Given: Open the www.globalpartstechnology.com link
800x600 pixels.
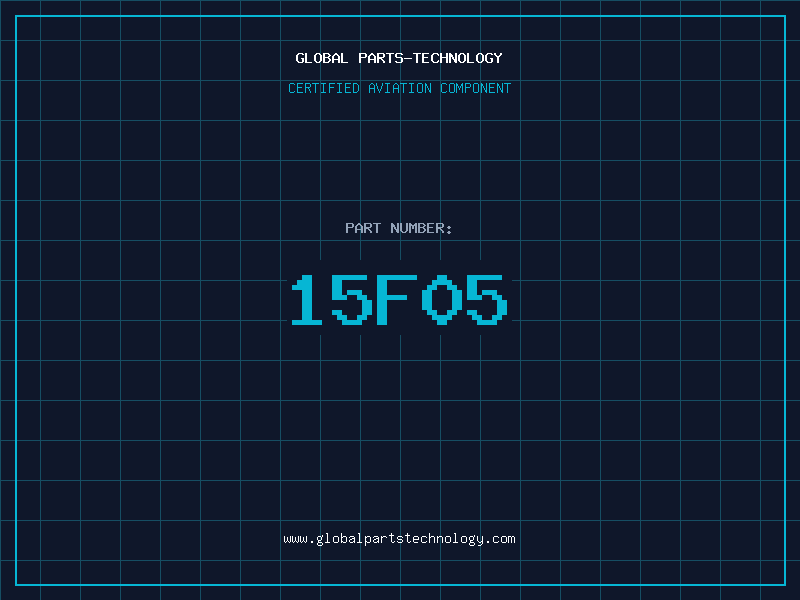Looking at the screenshot, I should pos(399,539).
